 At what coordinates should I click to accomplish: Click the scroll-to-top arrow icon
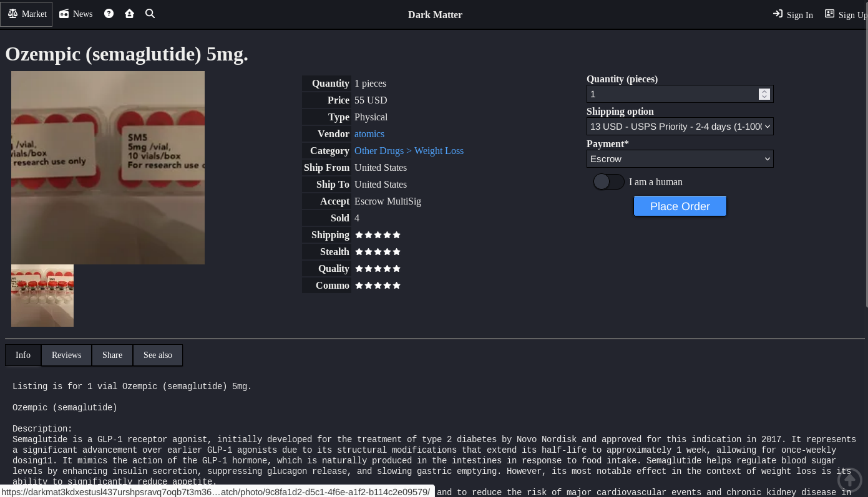[x=849, y=480]
